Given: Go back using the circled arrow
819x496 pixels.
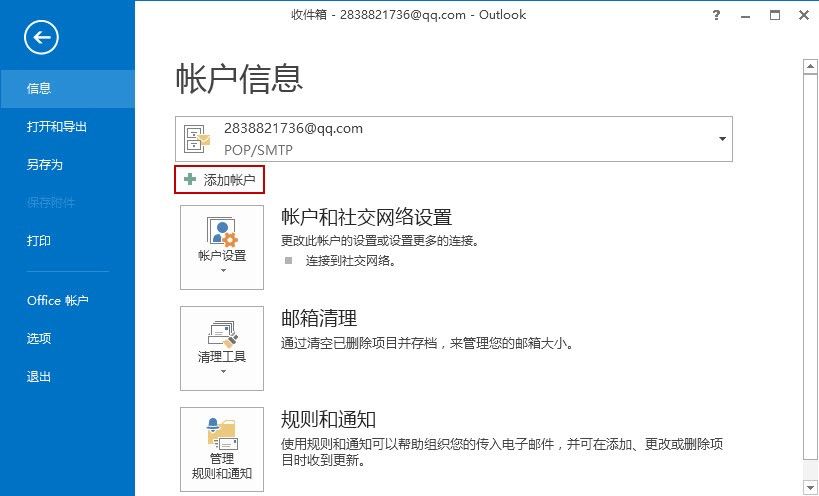Looking at the screenshot, I should pyautogui.click(x=41, y=37).
